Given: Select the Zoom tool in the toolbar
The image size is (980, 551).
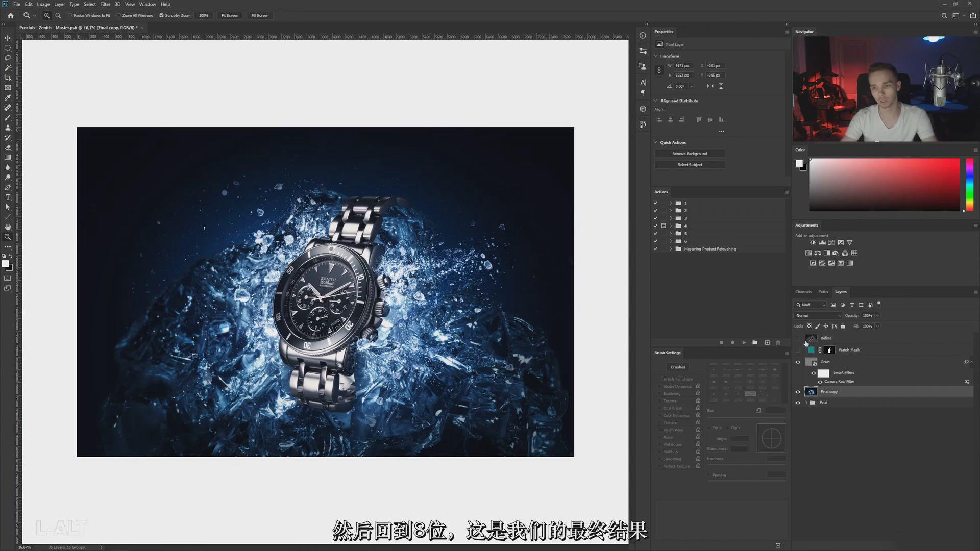Looking at the screenshot, I should coord(8,237).
